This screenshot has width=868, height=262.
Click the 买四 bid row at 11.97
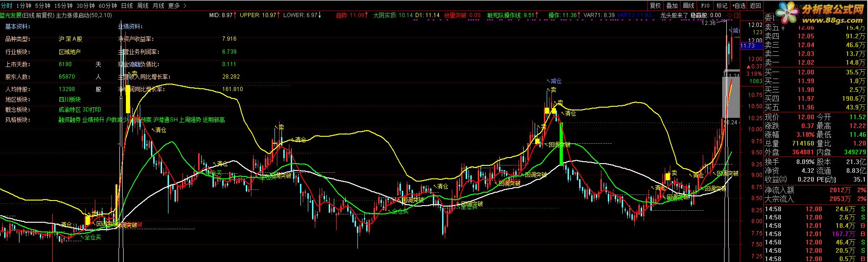(815, 98)
